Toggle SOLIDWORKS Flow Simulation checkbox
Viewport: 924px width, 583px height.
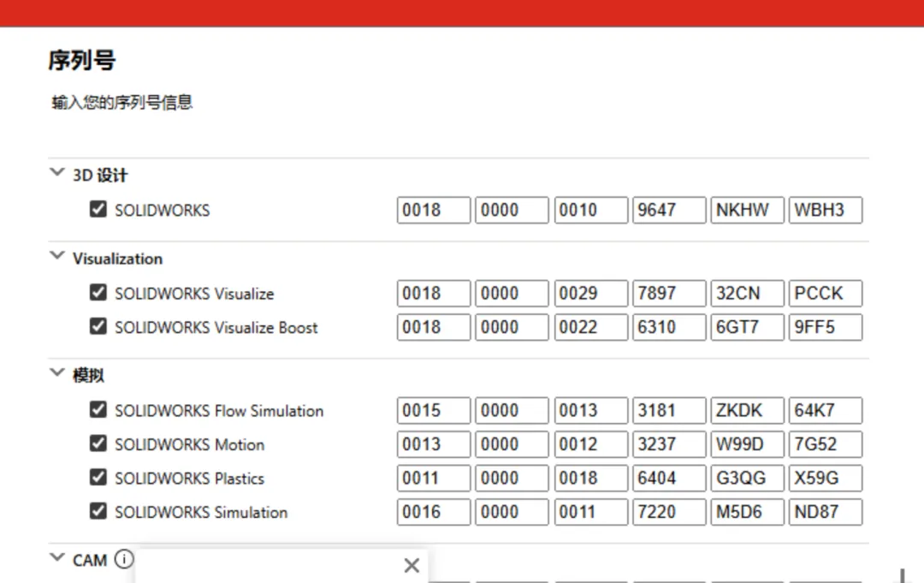pos(98,409)
